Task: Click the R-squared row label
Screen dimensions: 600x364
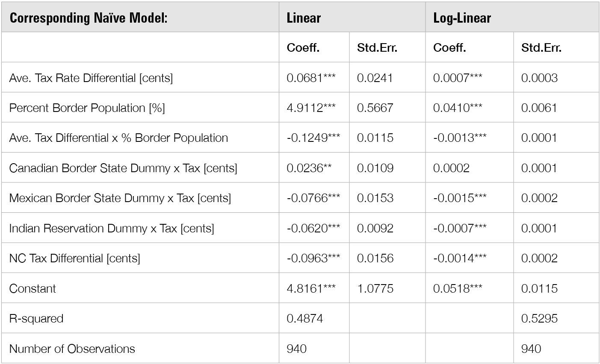Action: tap(36, 319)
